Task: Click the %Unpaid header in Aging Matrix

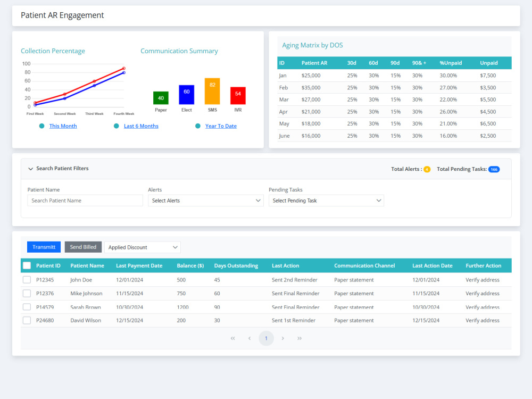Action: point(451,63)
